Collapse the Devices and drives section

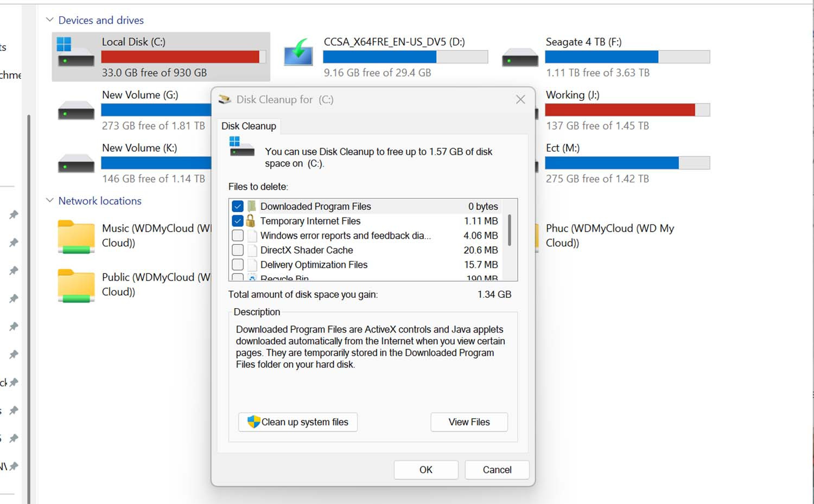[50, 20]
